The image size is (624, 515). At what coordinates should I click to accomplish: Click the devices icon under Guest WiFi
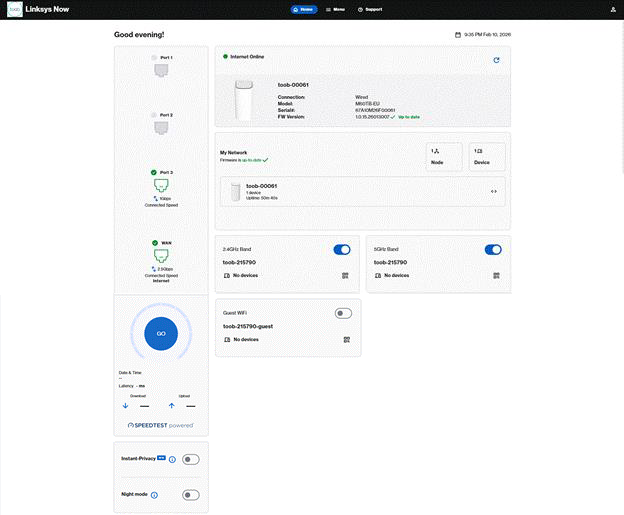(x=227, y=339)
